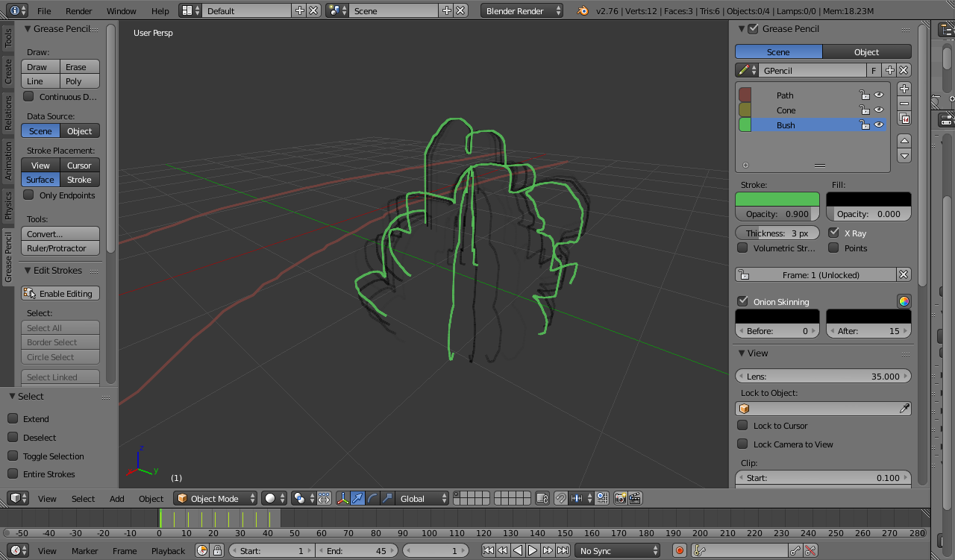Click the OpenGL render active viewport camera icon
The image size is (955, 560).
[620, 498]
